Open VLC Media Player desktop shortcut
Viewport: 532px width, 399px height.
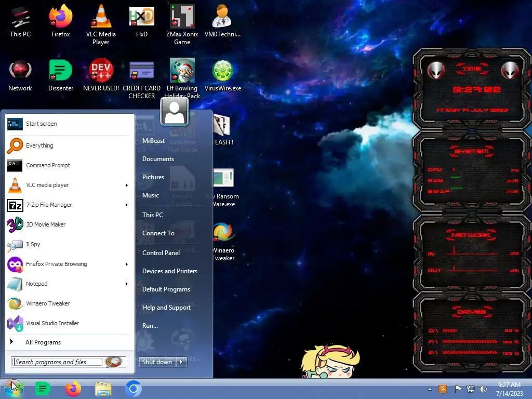pyautogui.click(x=101, y=25)
